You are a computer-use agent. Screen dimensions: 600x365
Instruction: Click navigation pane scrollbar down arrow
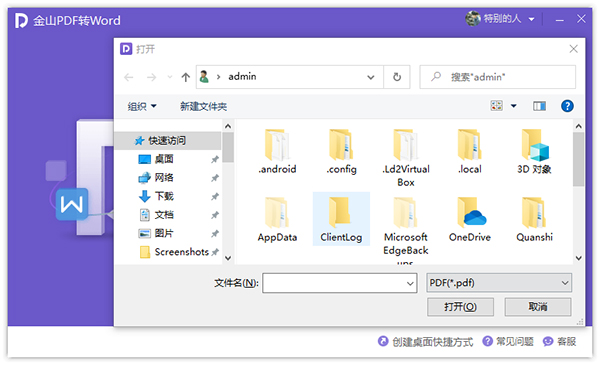pyautogui.click(x=228, y=258)
